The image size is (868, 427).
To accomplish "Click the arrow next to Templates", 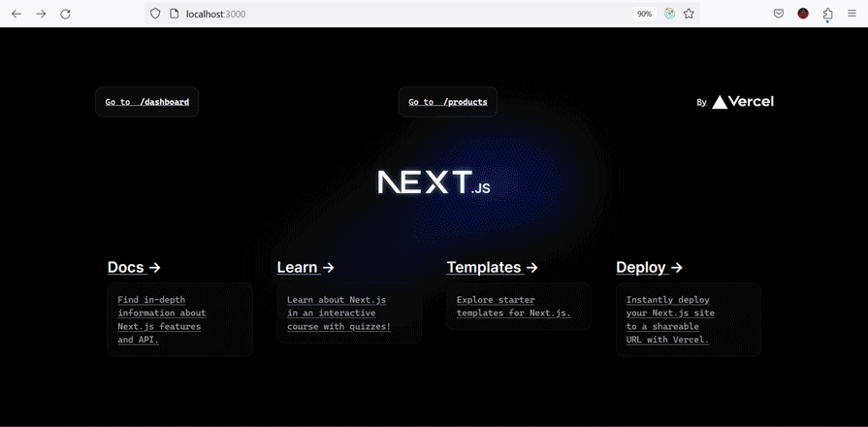I will (532, 268).
